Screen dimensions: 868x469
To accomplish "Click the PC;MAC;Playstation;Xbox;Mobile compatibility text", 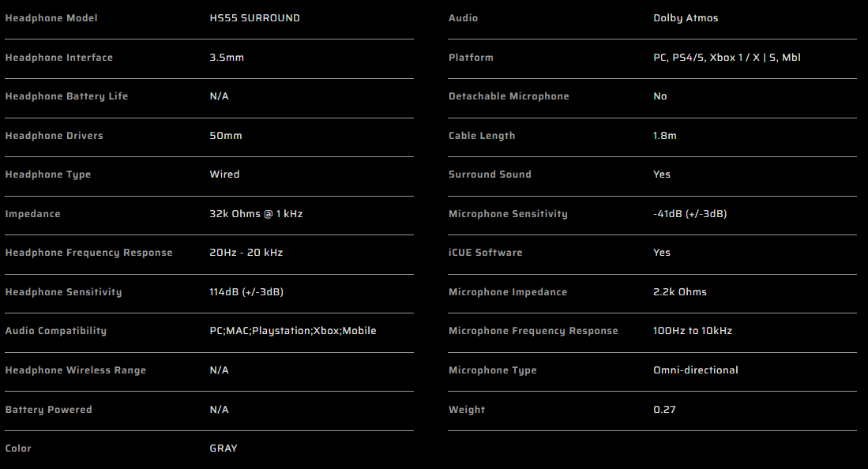I will 292,331.
